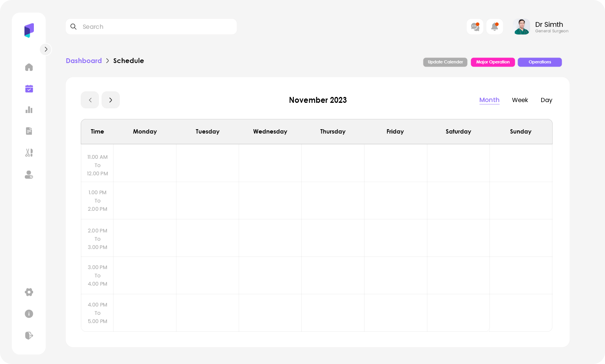This screenshot has height=364, width=605.
Task: Switch to the Day view tab
Action: pyautogui.click(x=546, y=100)
